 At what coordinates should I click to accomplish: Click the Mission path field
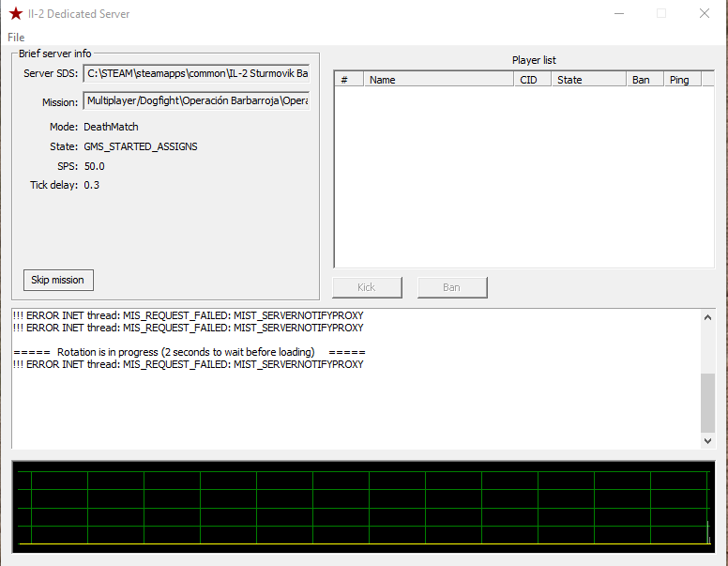[196, 100]
